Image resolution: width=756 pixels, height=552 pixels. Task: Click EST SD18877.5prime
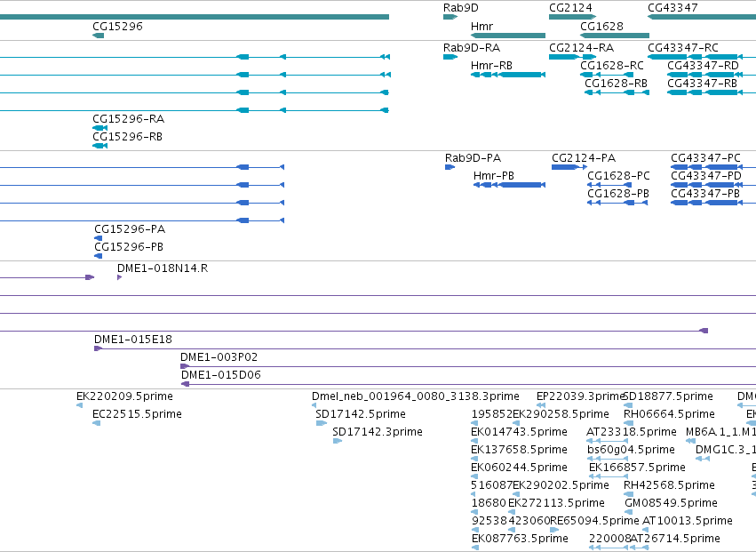coord(668,396)
